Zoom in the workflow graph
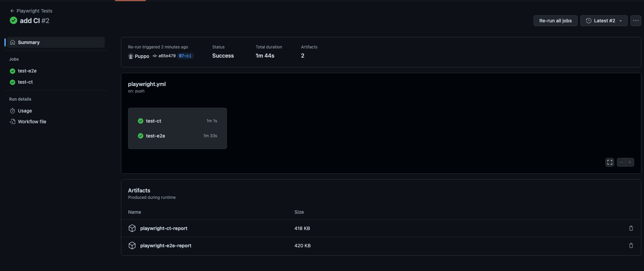 [x=630, y=162]
